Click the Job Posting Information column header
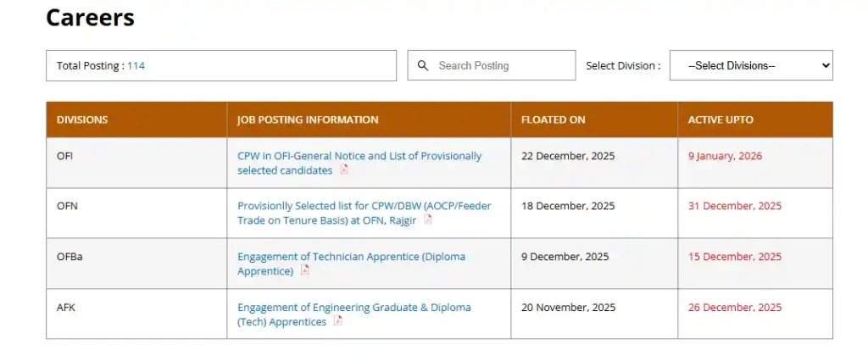Viewport: 868px width, 361px height. click(308, 119)
